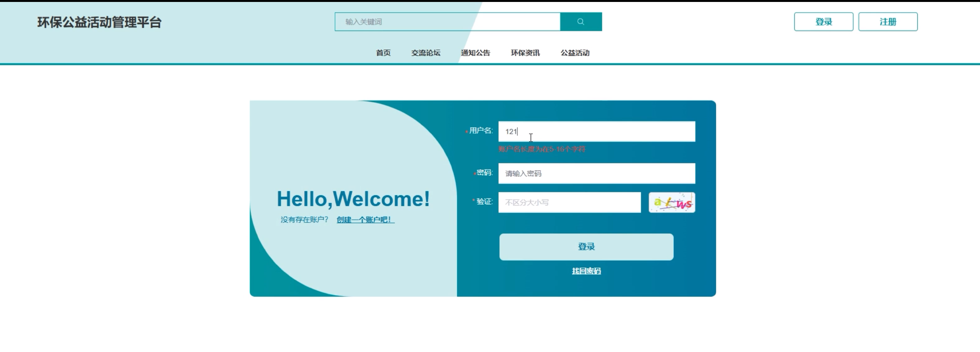The width and height of the screenshot is (980, 352).
Task: Open the 环保资讯 menu item
Action: [x=525, y=53]
